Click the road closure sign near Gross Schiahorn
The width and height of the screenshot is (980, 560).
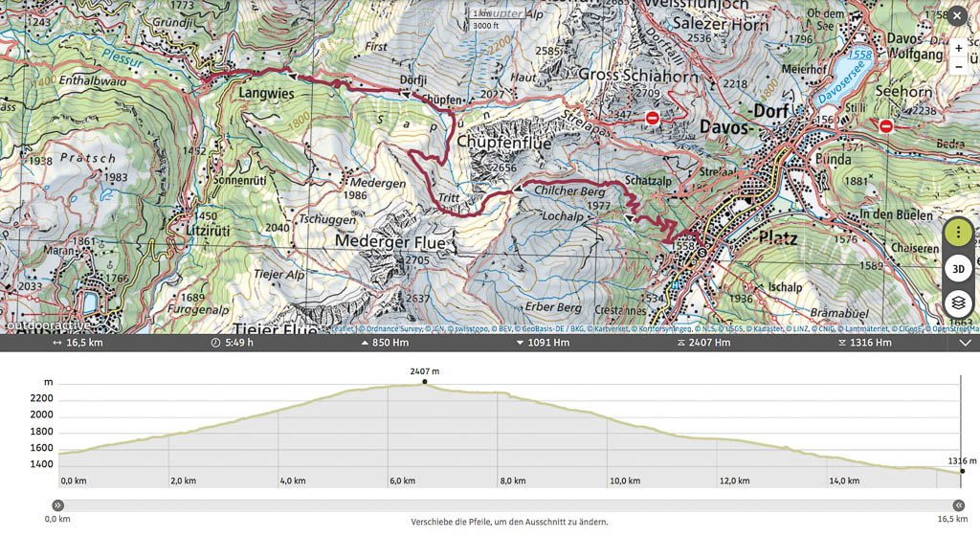click(653, 118)
